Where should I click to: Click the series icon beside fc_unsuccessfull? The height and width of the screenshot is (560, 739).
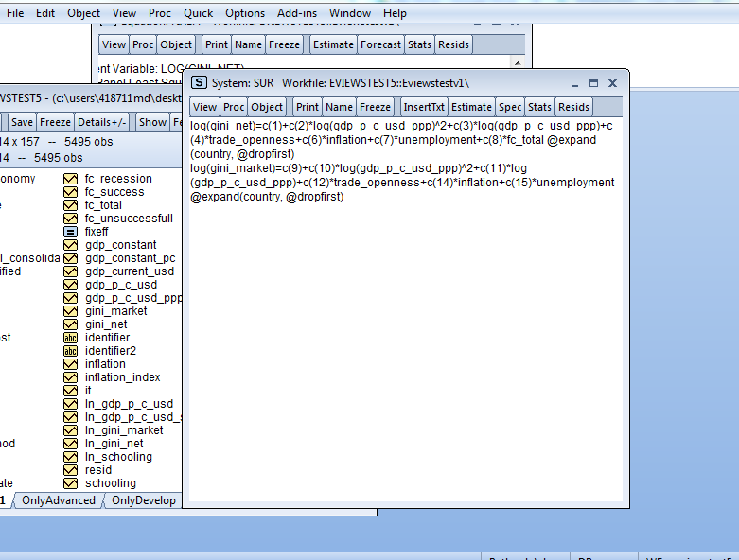click(70, 219)
